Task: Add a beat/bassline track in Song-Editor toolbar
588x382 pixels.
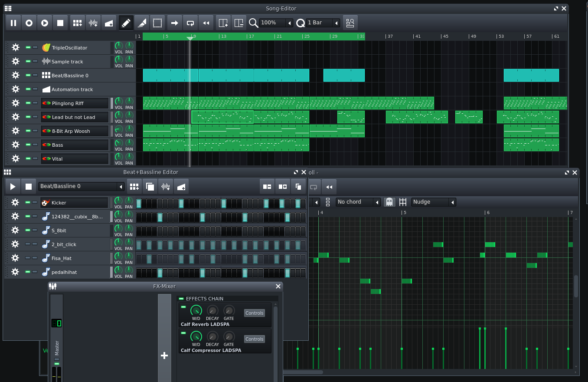Action: pyautogui.click(x=77, y=23)
